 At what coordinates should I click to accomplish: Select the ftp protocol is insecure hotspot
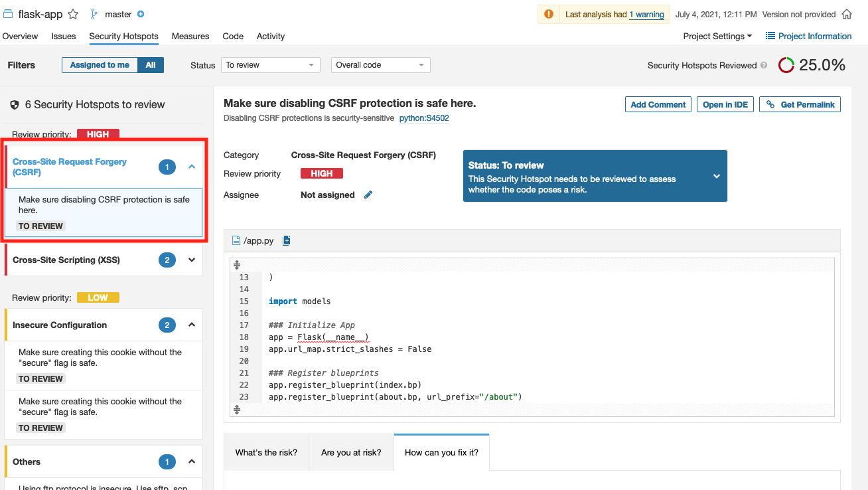point(104,485)
